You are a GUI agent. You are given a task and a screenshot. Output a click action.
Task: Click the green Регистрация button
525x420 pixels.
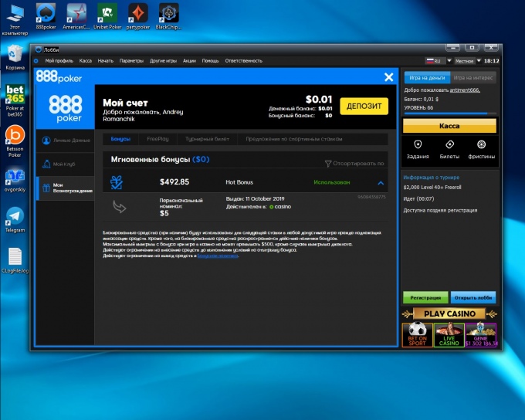pyautogui.click(x=425, y=297)
